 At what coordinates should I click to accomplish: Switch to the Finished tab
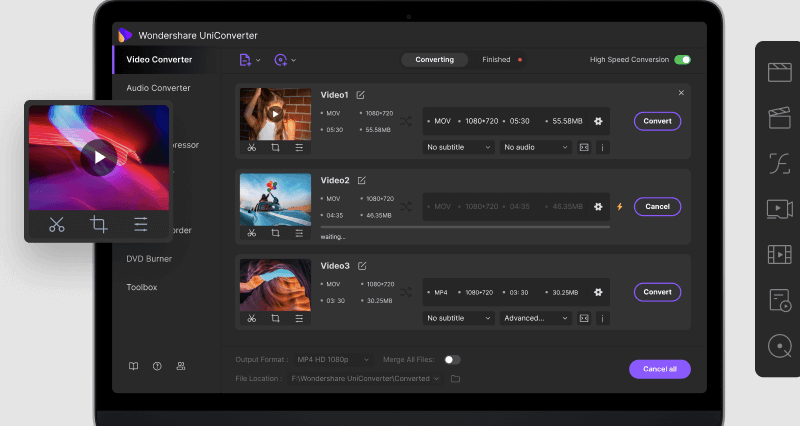[496, 60]
